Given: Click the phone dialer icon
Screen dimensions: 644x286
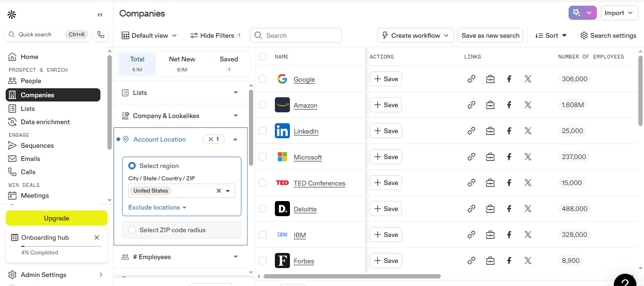Looking at the screenshot, I should coord(100,34).
